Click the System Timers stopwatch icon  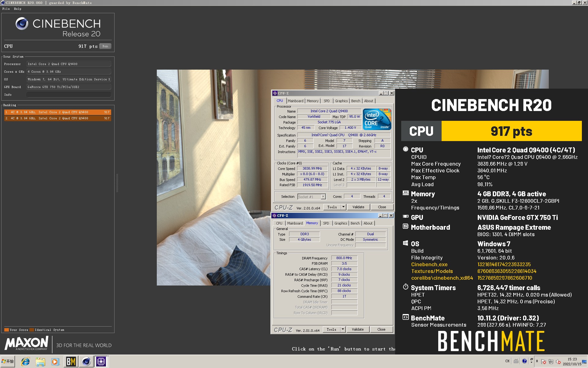coord(405,287)
